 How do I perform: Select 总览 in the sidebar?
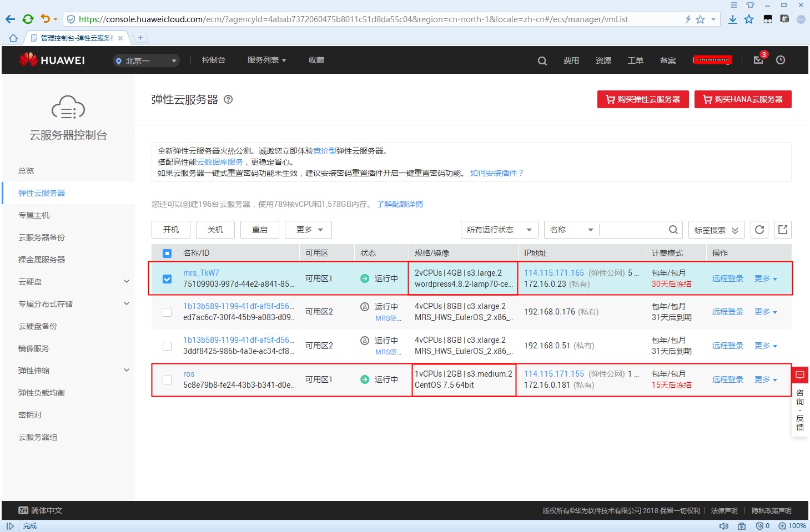(x=26, y=171)
